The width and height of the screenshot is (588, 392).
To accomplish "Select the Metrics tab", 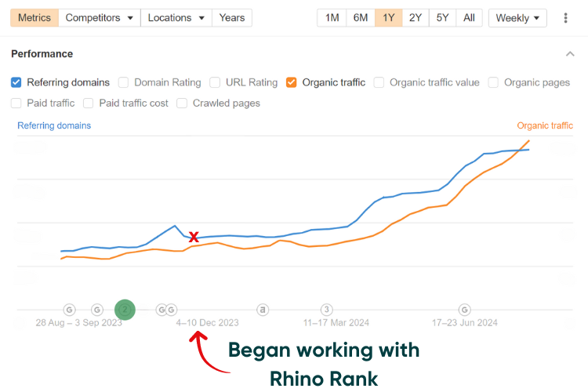I will (x=34, y=18).
